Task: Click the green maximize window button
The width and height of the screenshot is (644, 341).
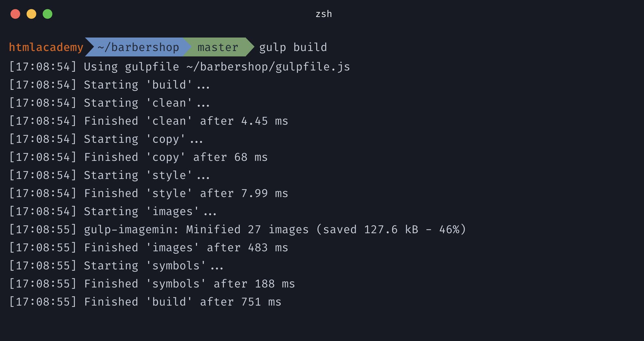Action: pos(48,14)
